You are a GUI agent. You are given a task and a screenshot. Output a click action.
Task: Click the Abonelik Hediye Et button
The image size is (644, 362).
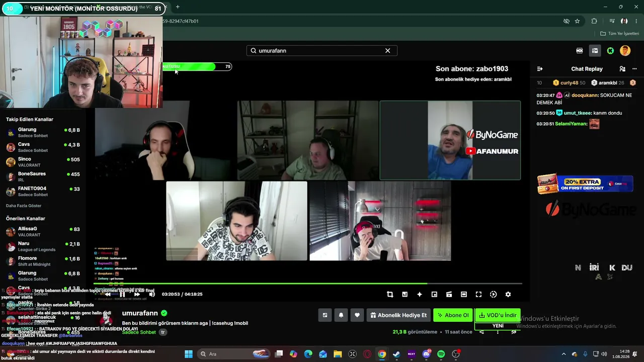(398, 315)
